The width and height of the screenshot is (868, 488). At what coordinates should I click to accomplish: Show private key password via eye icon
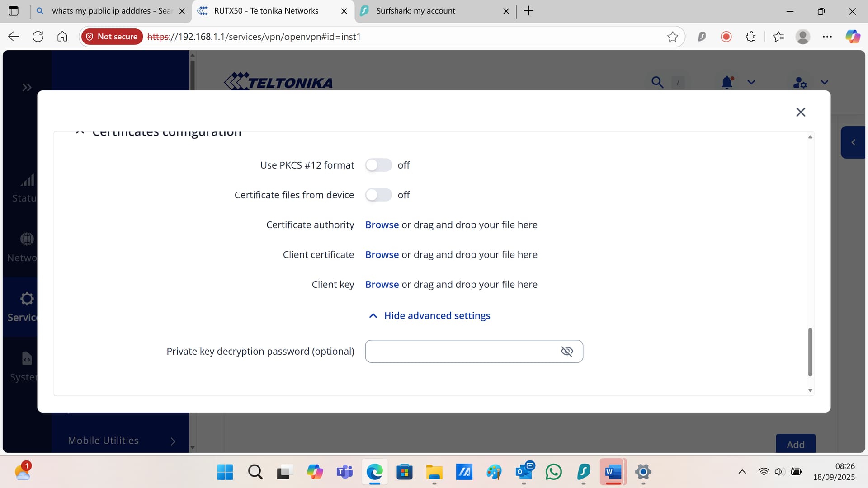pos(566,352)
